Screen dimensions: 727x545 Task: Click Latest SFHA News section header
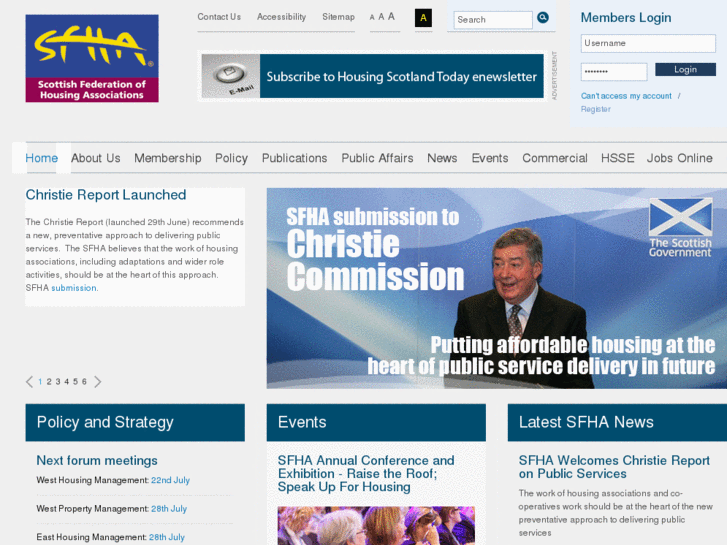click(x=617, y=423)
